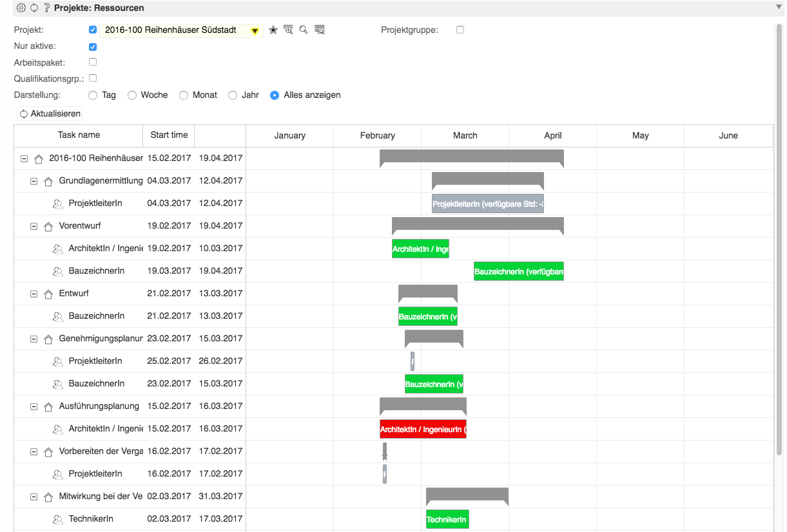Image resolution: width=787 pixels, height=532 pixels.
Task: Collapse the Vorentwurf tree node
Action: tap(34, 226)
